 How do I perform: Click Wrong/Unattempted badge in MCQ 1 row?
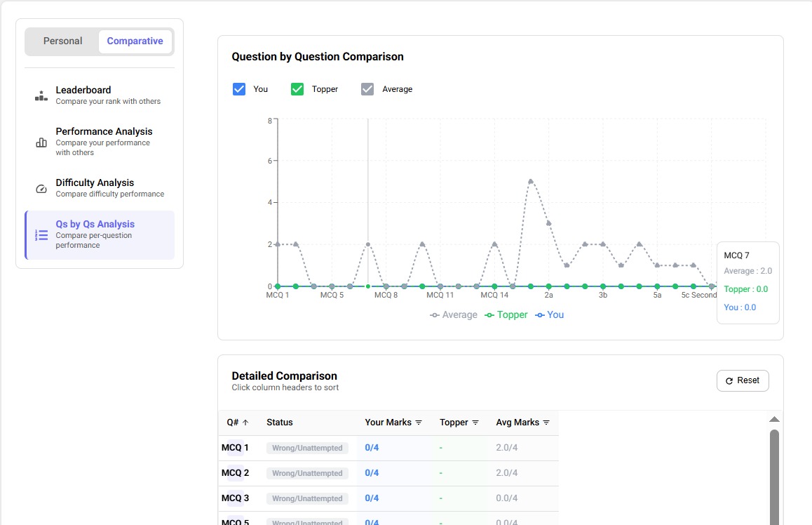[x=307, y=448]
